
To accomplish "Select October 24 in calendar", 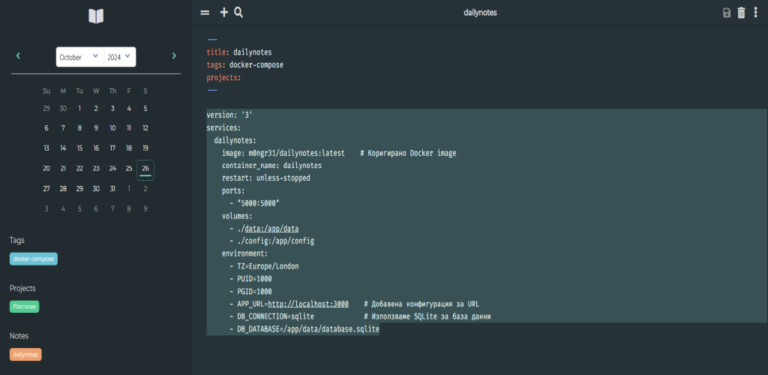I will coord(113,168).
